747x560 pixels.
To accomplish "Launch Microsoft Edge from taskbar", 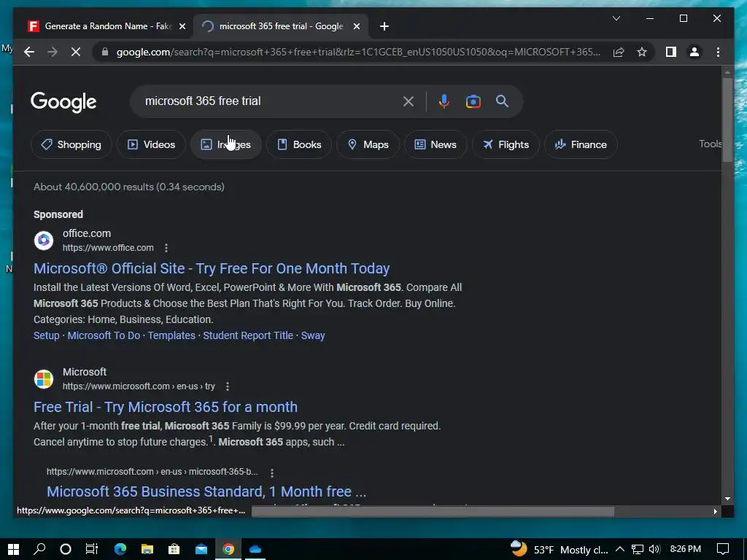I will [120, 549].
